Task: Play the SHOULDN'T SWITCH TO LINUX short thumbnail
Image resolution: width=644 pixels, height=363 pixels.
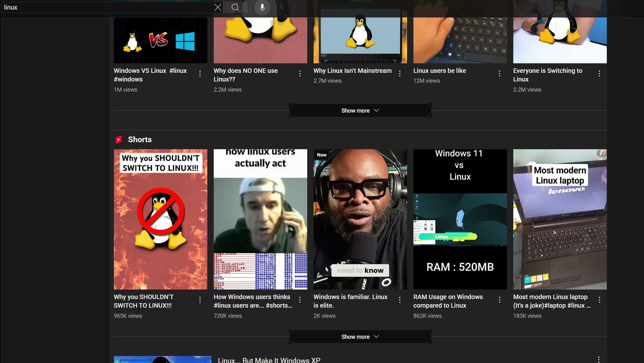Action: (160, 219)
